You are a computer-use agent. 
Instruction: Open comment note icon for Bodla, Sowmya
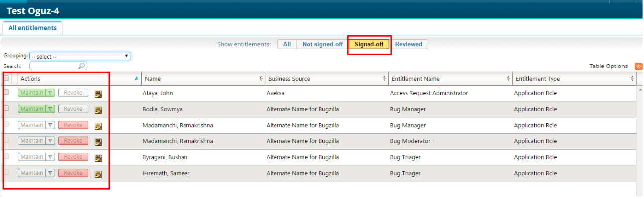click(x=98, y=110)
